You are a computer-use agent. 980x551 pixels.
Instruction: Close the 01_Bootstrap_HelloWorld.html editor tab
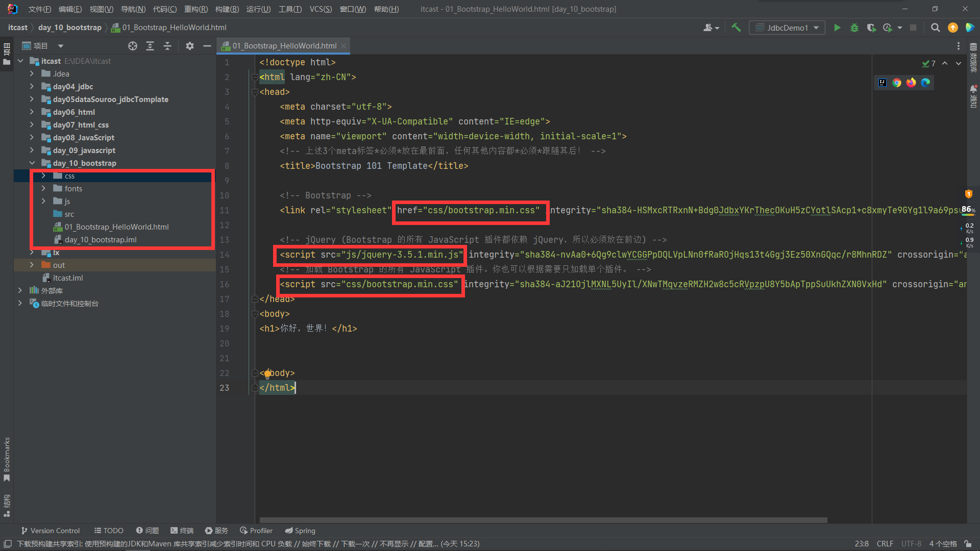[x=344, y=46]
